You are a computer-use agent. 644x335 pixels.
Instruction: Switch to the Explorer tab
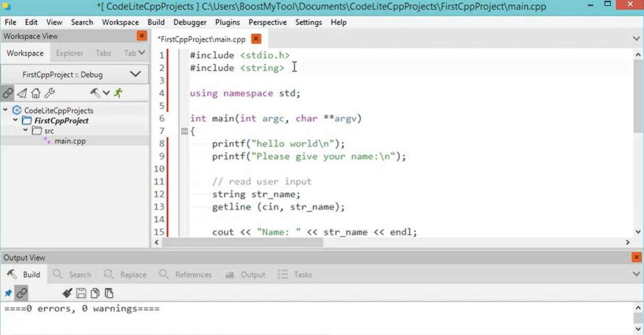pyautogui.click(x=69, y=53)
